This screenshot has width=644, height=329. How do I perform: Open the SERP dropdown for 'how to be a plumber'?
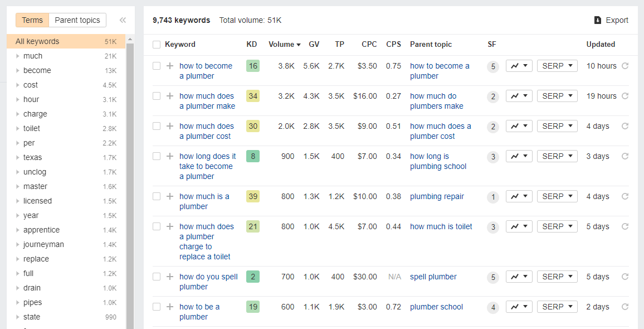pyautogui.click(x=557, y=307)
